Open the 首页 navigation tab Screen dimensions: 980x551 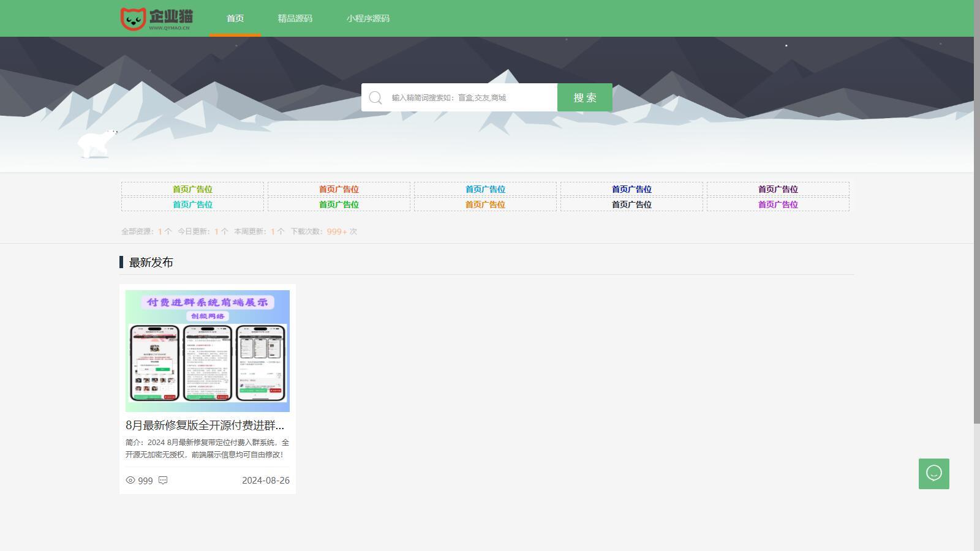(235, 18)
